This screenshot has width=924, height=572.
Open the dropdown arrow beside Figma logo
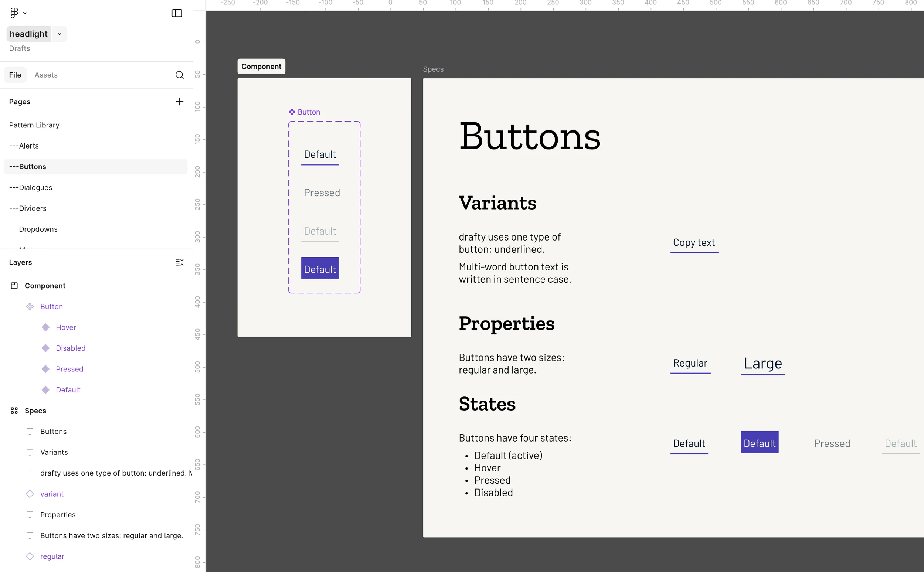[x=25, y=13]
